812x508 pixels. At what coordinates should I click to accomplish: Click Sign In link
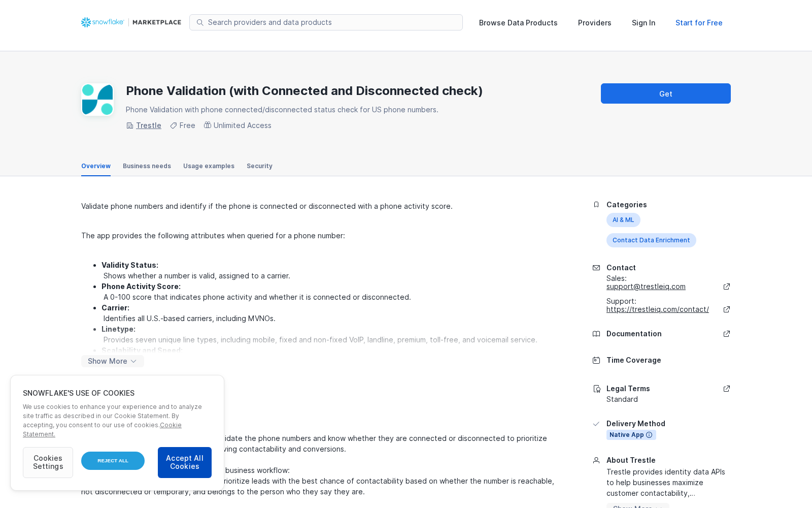[644, 23]
